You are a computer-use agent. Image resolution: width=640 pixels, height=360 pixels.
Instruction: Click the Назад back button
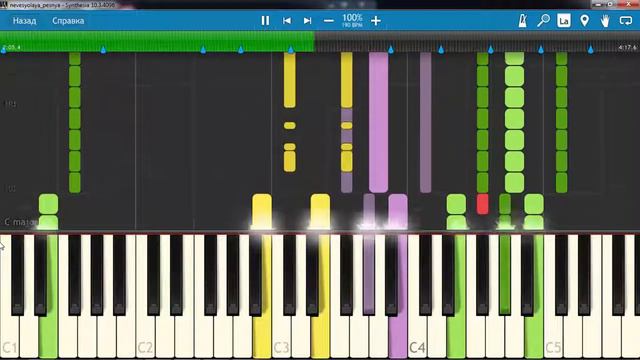coord(24,20)
